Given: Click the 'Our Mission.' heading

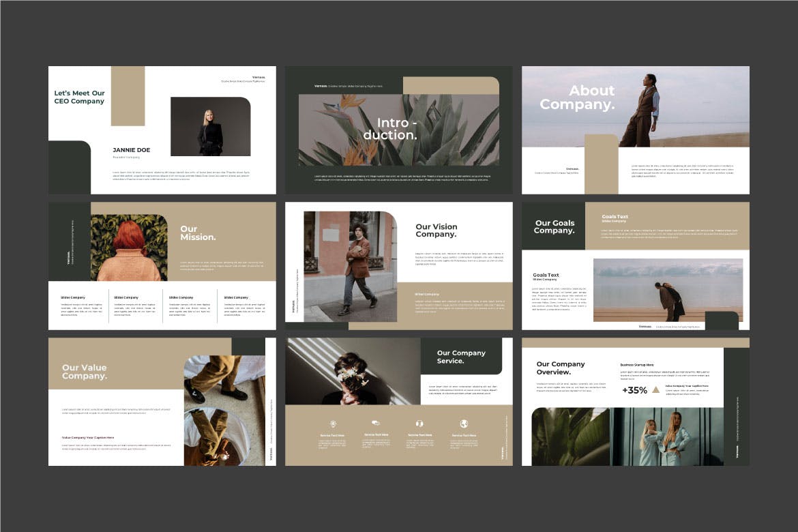Looking at the screenshot, I should 198,233.
